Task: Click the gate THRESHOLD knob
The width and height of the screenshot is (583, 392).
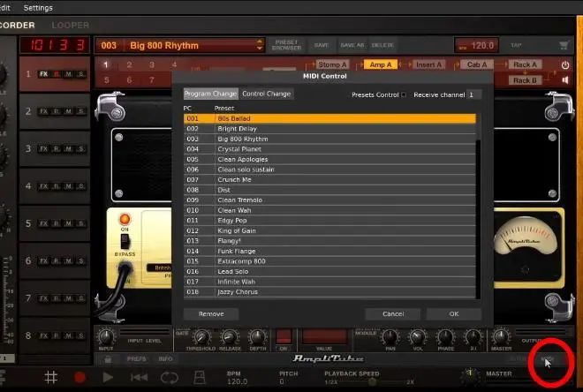Action: 201,337
